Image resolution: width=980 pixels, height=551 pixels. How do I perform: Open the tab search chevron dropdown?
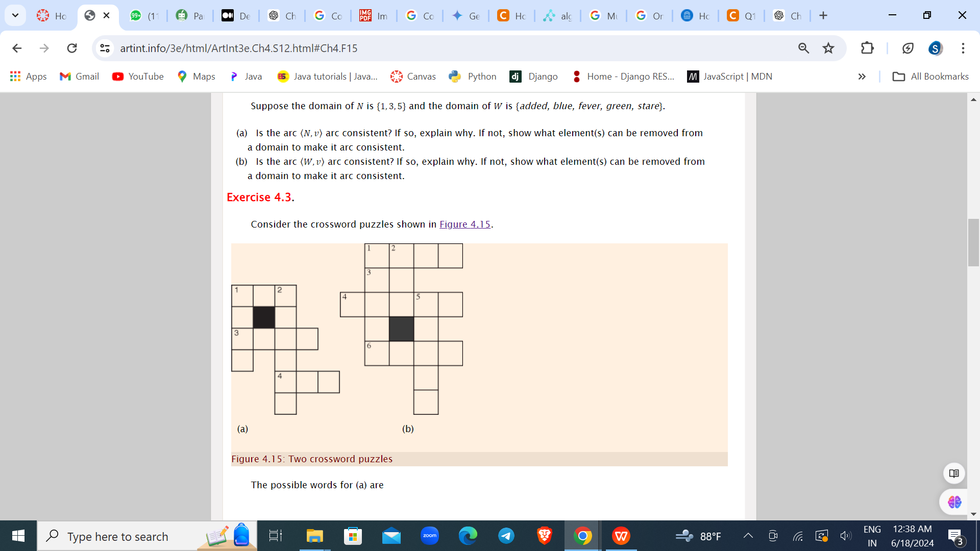pyautogui.click(x=15, y=15)
